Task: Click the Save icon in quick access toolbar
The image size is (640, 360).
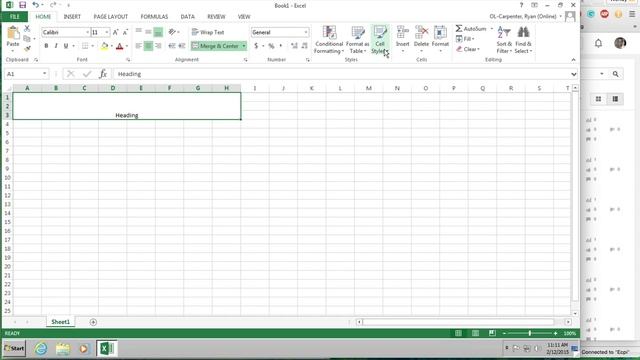Action: coord(22,5)
